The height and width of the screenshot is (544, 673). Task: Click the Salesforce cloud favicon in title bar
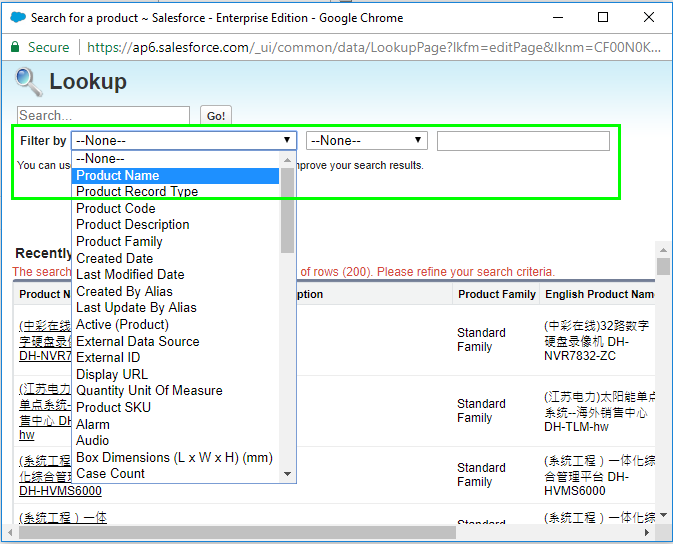17,17
